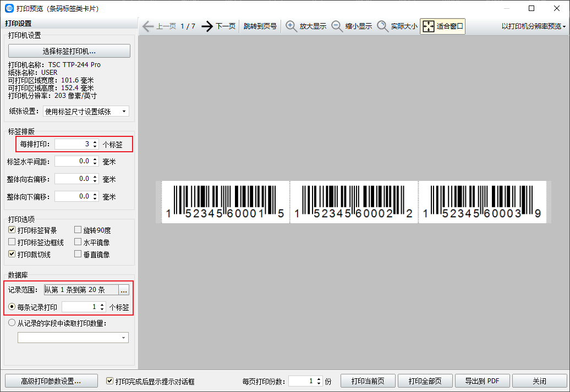Image resolution: width=570 pixels, height=392 pixels.
Task: Toggle print label border lines checkbox
Action: pos(12,242)
